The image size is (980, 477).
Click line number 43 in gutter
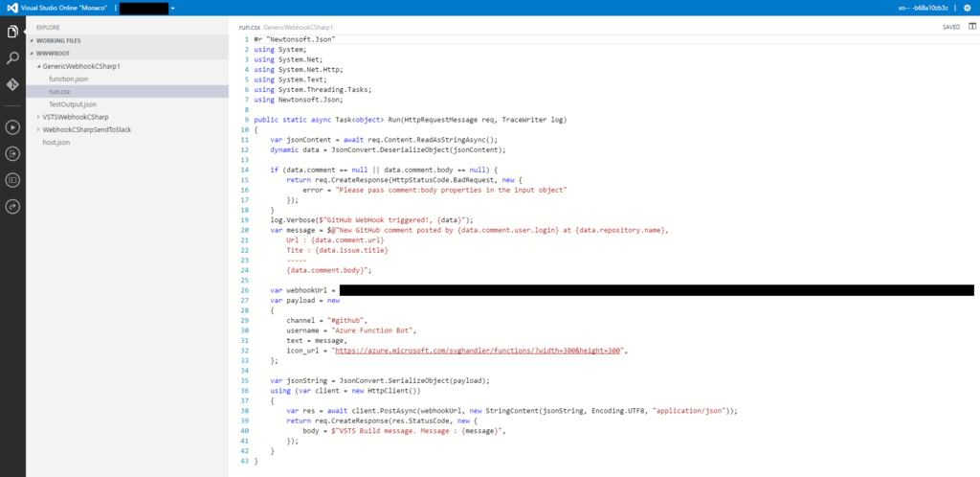(244, 461)
